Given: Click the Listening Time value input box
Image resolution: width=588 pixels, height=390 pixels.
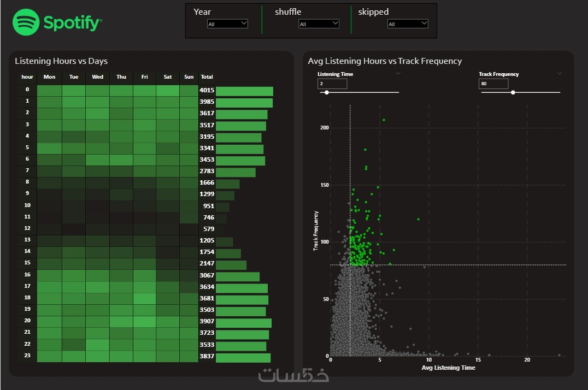Looking at the screenshot, I should point(332,84).
